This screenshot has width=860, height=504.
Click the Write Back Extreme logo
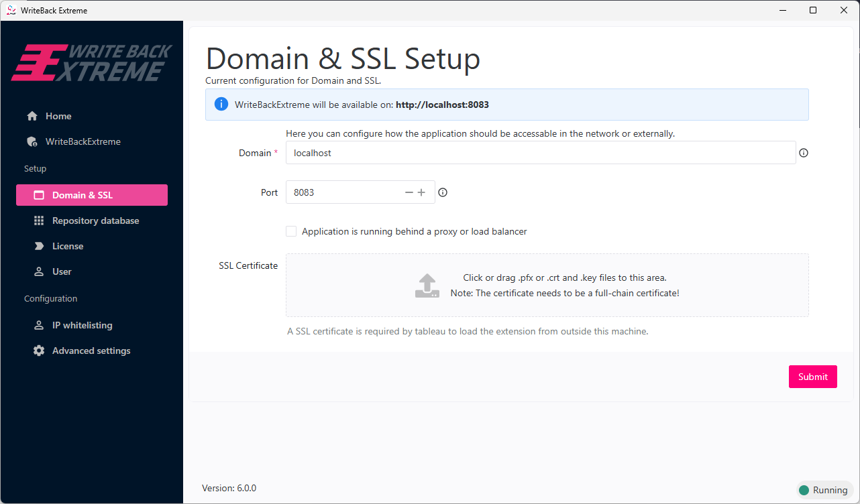[x=92, y=63]
